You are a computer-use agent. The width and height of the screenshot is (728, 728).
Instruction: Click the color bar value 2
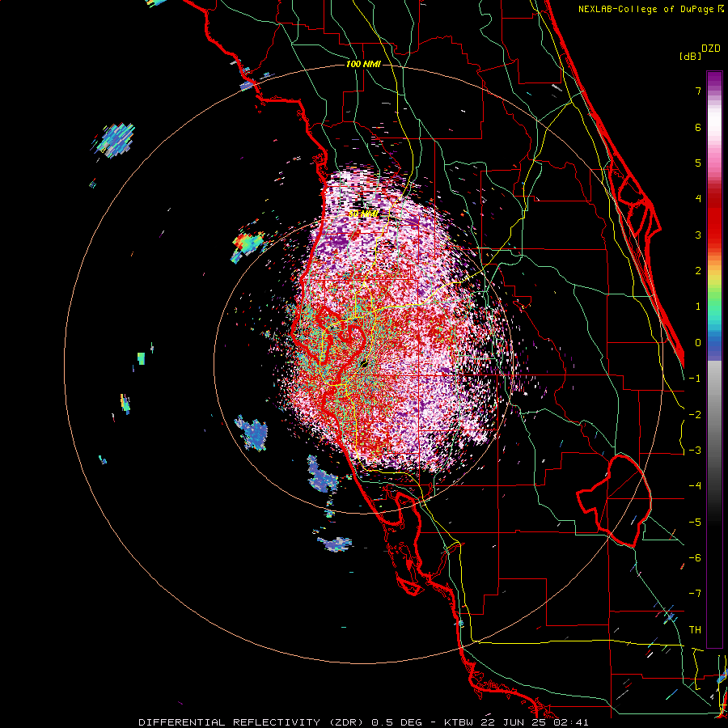(x=698, y=271)
